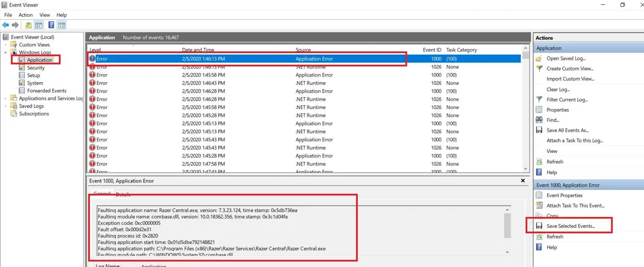Click the Find binoculars icon
The height and width of the screenshot is (267, 644).
tap(539, 120)
